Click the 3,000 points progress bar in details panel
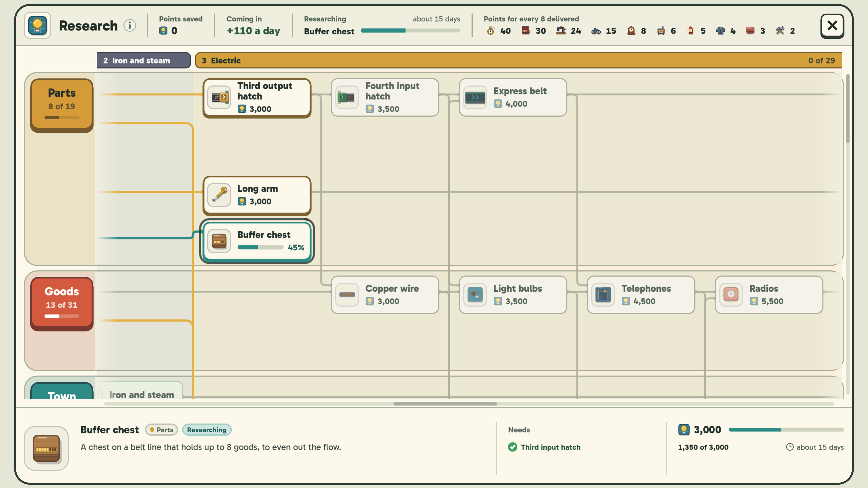Viewport: 868px width, 488px height. [x=786, y=429]
